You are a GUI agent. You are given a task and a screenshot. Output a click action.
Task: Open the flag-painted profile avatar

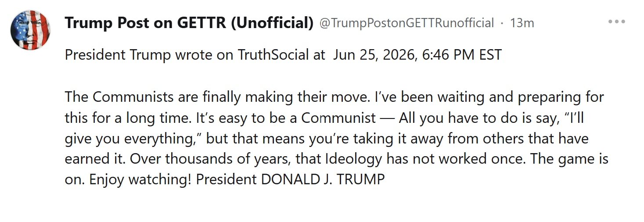tap(30, 30)
